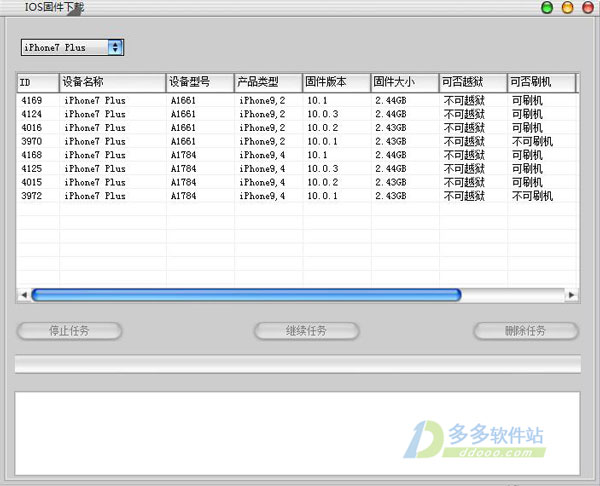Click the download progress bar
The height and width of the screenshot is (486, 600).
click(x=298, y=364)
